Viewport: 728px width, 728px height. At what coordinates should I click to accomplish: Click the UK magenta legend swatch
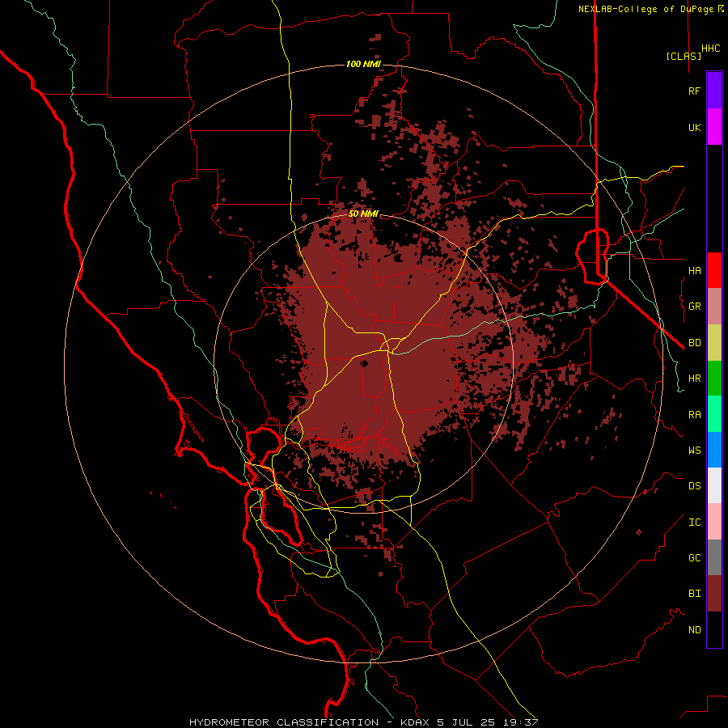point(714,127)
